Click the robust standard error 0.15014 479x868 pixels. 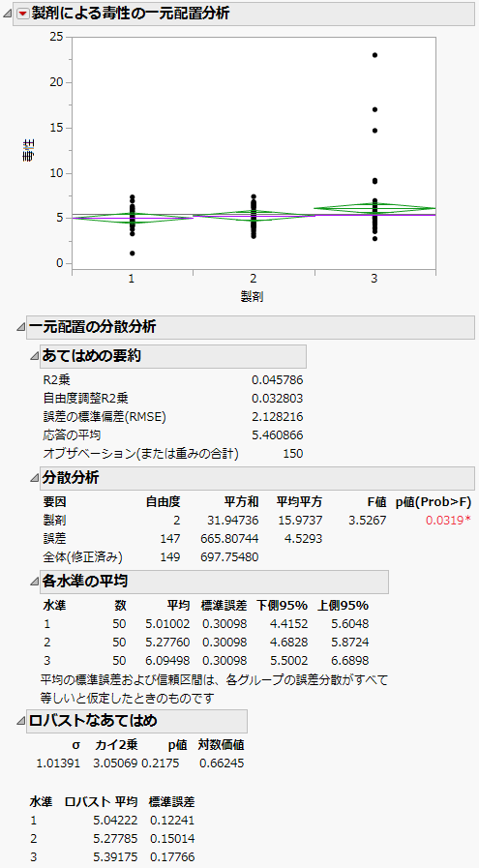172,838
